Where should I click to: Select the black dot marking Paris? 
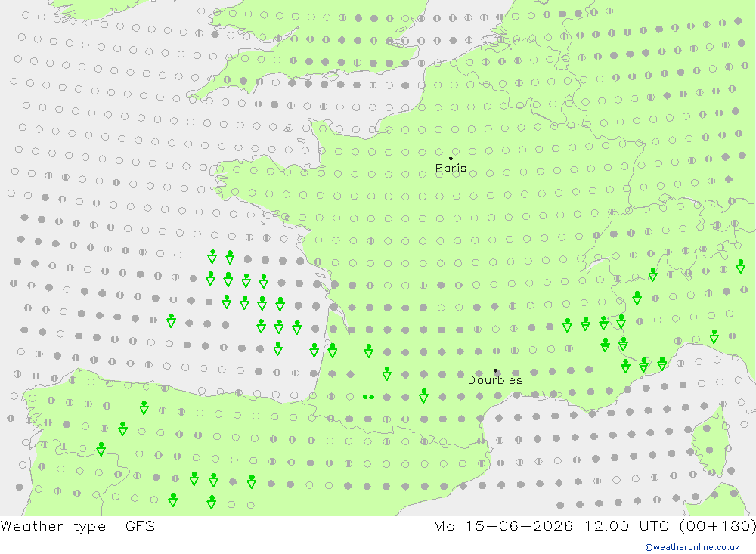(451, 158)
